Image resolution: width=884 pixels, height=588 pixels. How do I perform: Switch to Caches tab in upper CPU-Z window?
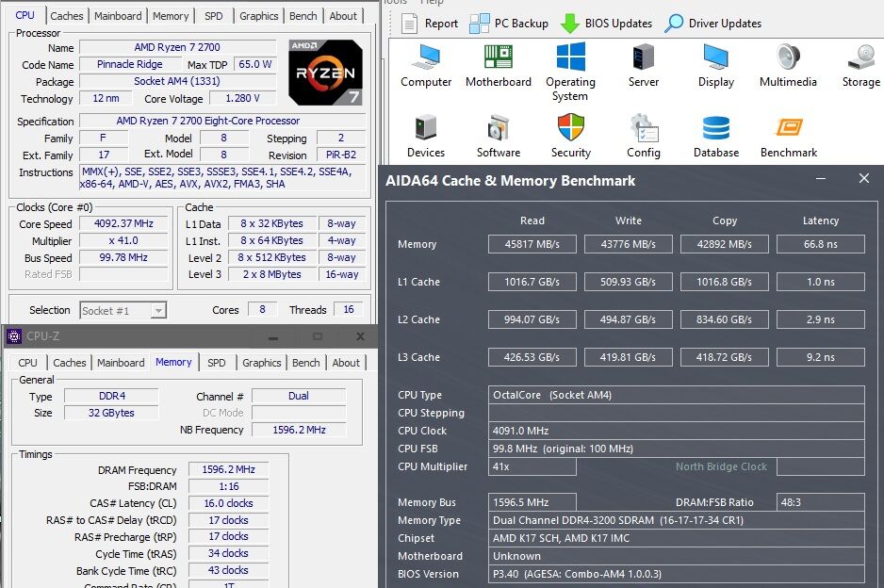pos(67,16)
